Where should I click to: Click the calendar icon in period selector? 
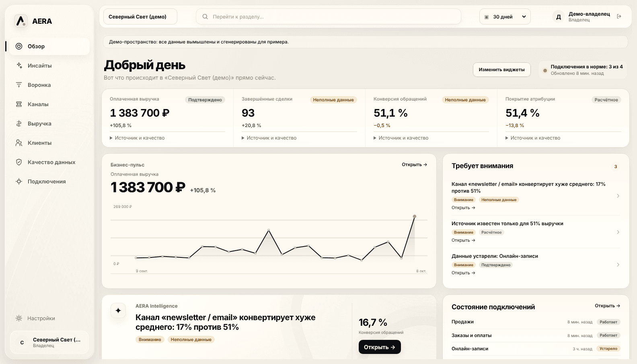(487, 17)
